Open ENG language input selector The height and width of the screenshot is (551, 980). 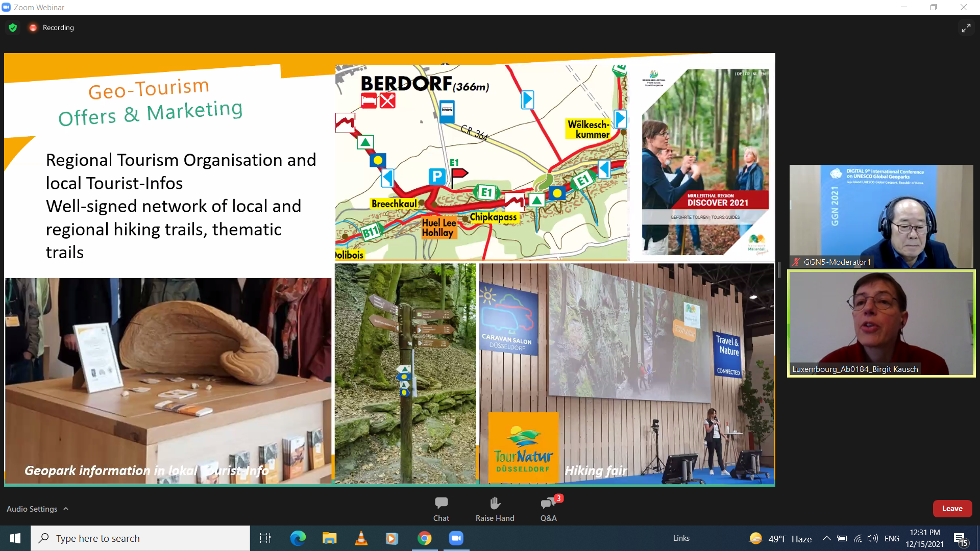point(892,538)
